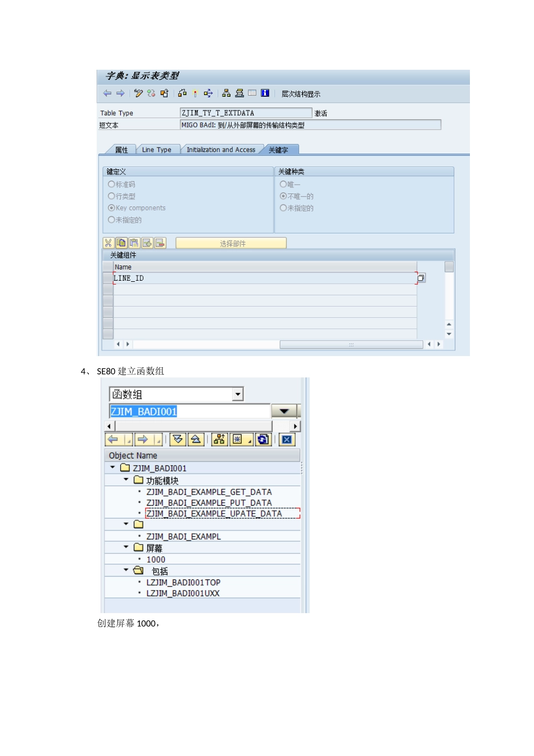Click the cut scissors icon above key components
534x756 pixels.
coord(108,243)
